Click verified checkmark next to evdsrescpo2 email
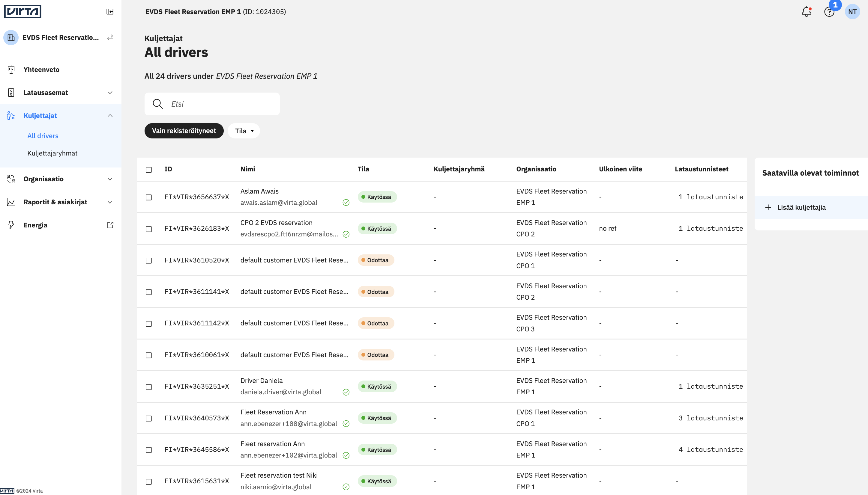 coord(346,234)
